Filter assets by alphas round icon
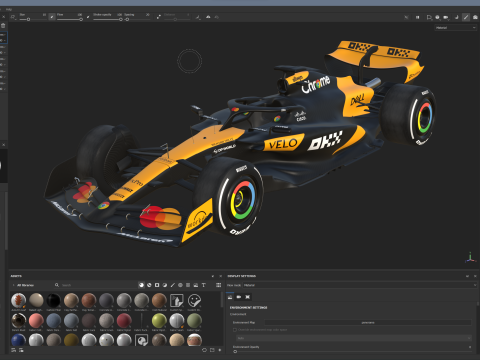The width and height of the screenshot is (480, 360). (180, 285)
